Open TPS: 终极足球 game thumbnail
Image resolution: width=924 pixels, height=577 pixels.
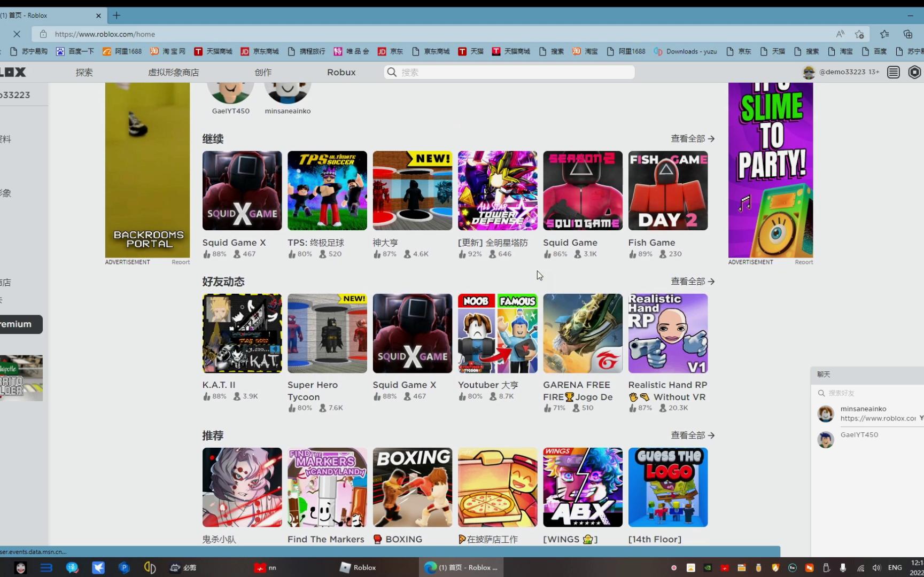(x=327, y=191)
